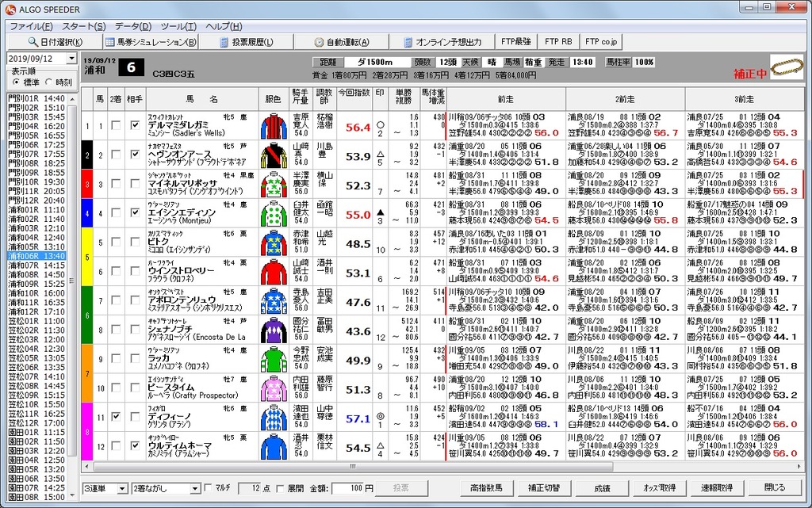Select the 標準 display order radio button
The height and width of the screenshot is (508, 812).
tap(16, 82)
